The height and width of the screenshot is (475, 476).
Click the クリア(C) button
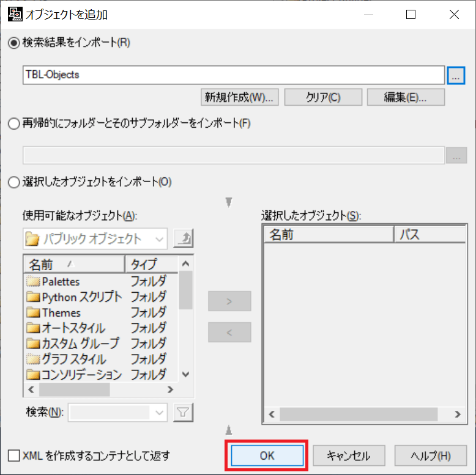323,97
